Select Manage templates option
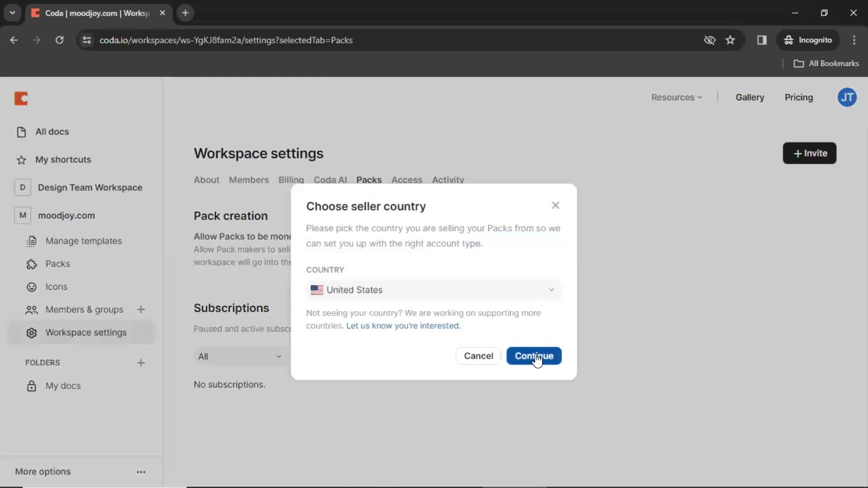The image size is (868, 488). click(x=84, y=240)
